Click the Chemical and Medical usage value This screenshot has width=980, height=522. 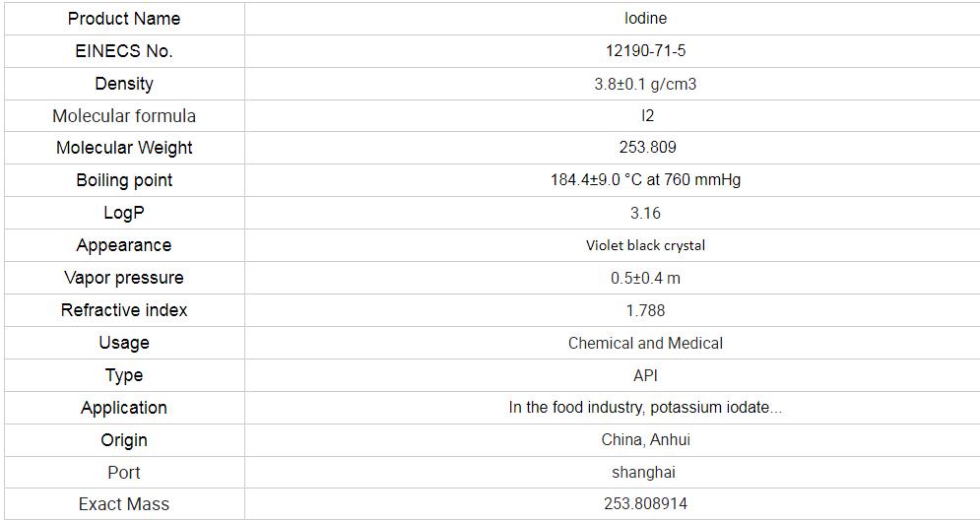[645, 343]
